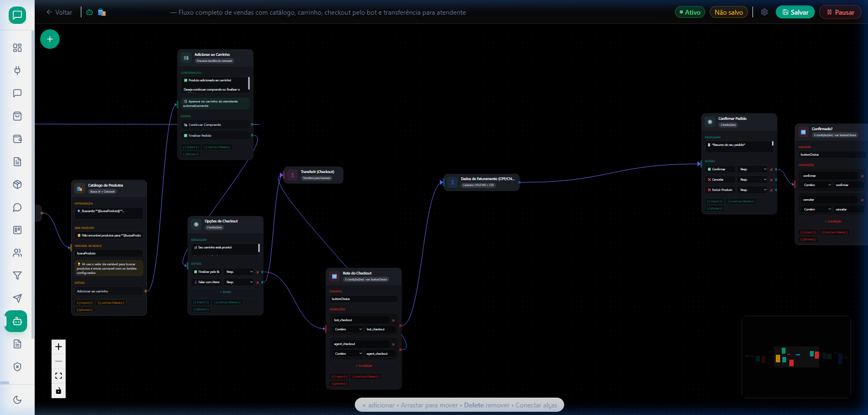Open Resp. dropdown for Finalizar pelo Bot button
868x415 pixels.
(x=239, y=272)
